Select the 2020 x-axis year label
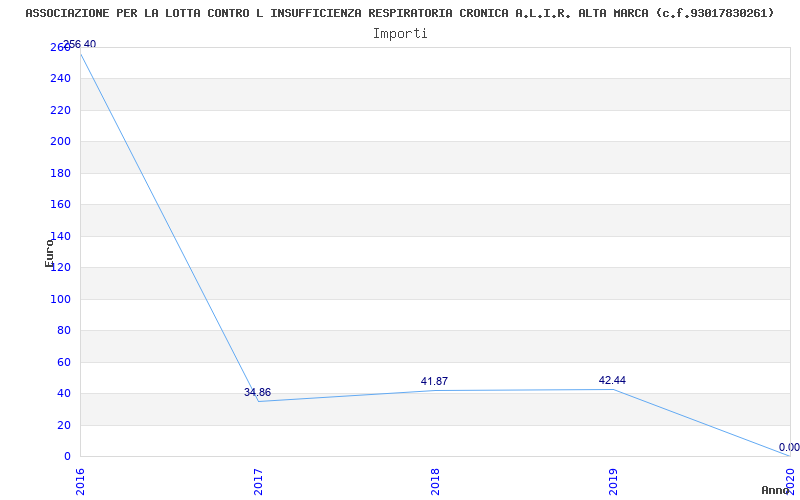Image resolution: width=800 pixels, height=500 pixels. coord(791,482)
